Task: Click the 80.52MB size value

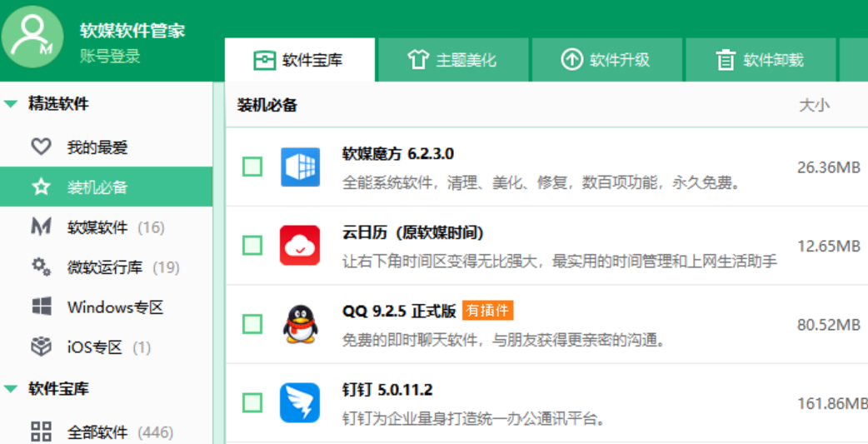Action: click(829, 324)
